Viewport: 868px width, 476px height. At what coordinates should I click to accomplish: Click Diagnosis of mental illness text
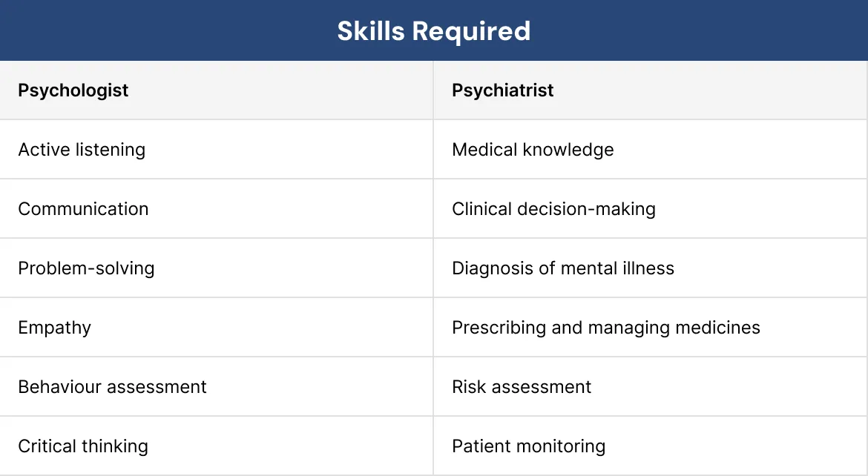pos(563,268)
